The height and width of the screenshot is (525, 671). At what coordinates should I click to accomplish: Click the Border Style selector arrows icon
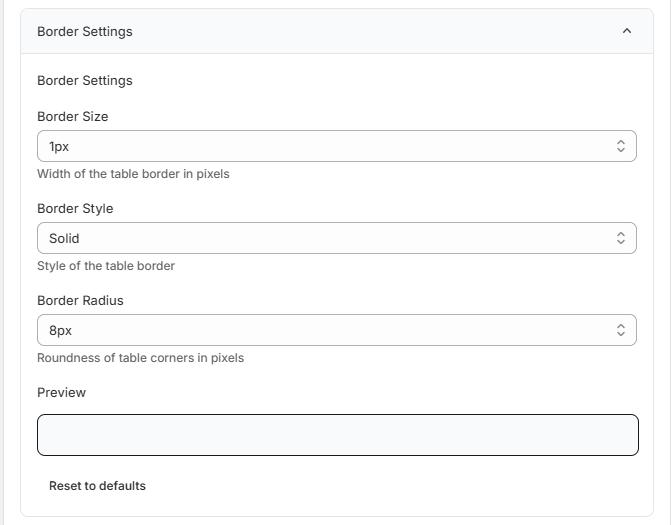[620, 238]
